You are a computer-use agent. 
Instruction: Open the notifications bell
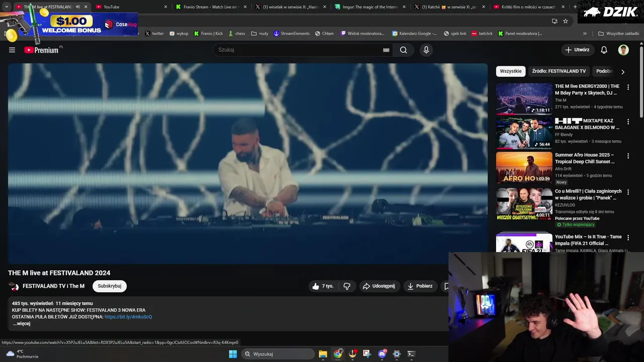(x=604, y=50)
